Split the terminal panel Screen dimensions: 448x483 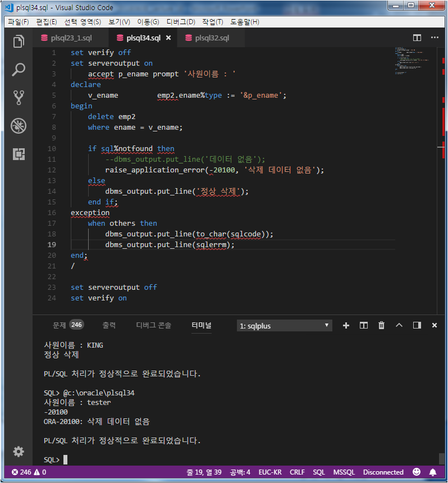tap(364, 325)
